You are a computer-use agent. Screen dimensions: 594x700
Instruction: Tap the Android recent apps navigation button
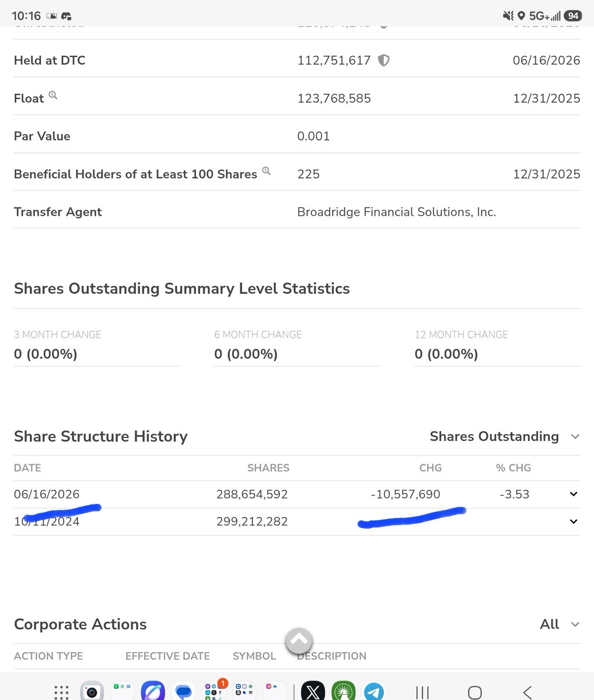pyautogui.click(x=422, y=692)
